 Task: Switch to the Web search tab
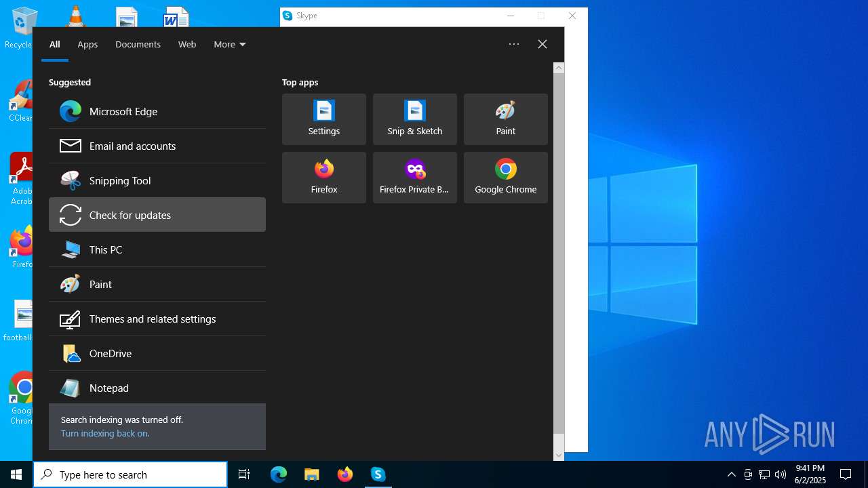click(187, 44)
